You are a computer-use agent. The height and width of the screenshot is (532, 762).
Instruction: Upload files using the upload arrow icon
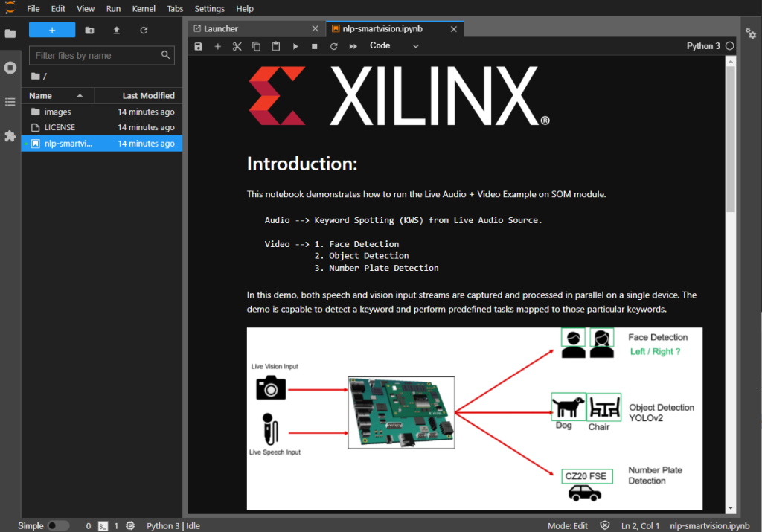pos(116,31)
